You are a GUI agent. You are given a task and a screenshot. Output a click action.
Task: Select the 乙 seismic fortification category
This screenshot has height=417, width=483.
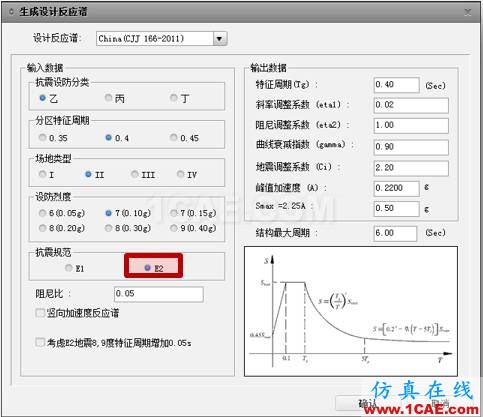[x=42, y=98]
